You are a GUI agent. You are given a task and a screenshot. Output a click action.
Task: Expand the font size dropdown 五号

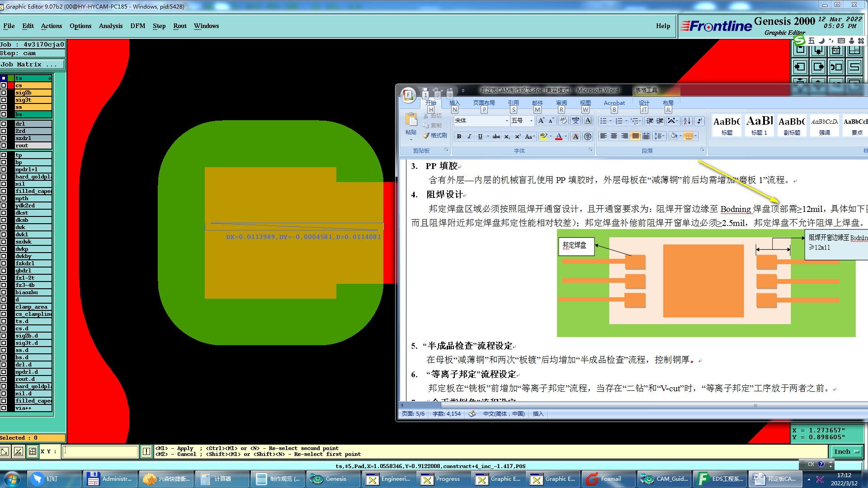pos(531,121)
